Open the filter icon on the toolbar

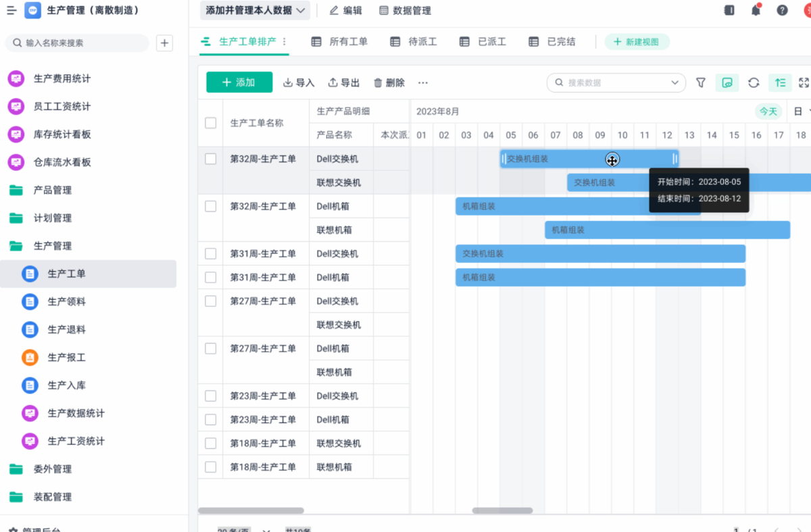coord(700,82)
